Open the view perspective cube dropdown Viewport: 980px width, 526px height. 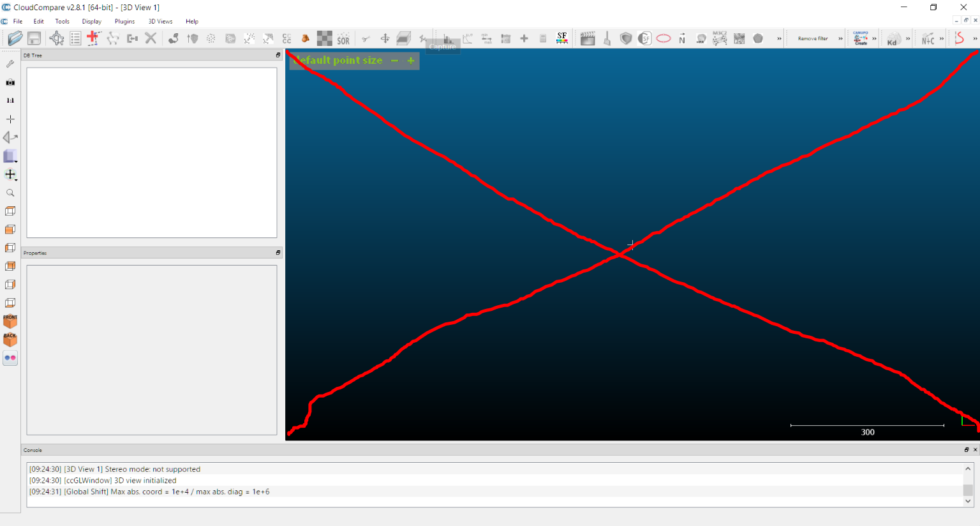tap(10, 156)
